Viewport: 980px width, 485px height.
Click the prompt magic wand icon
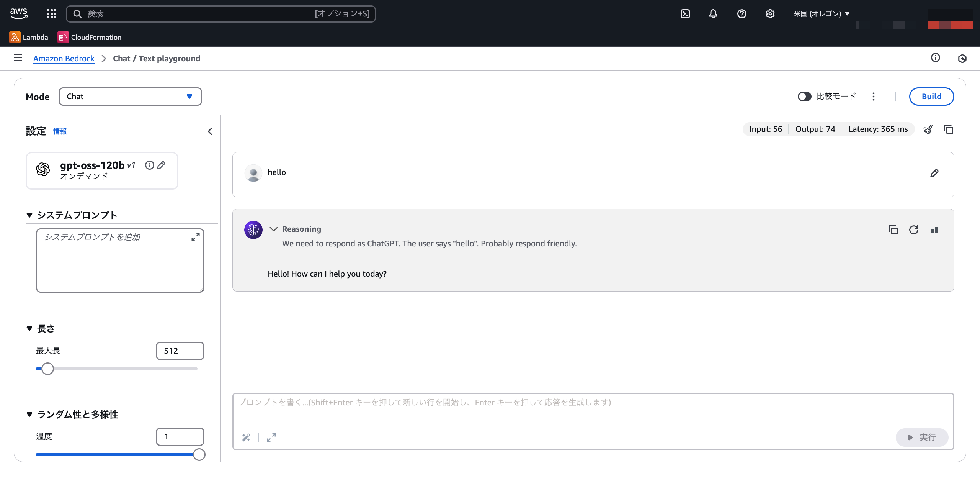(x=246, y=437)
